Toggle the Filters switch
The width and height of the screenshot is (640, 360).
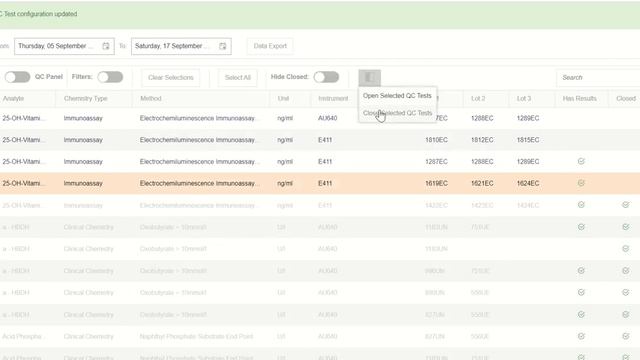(110, 77)
